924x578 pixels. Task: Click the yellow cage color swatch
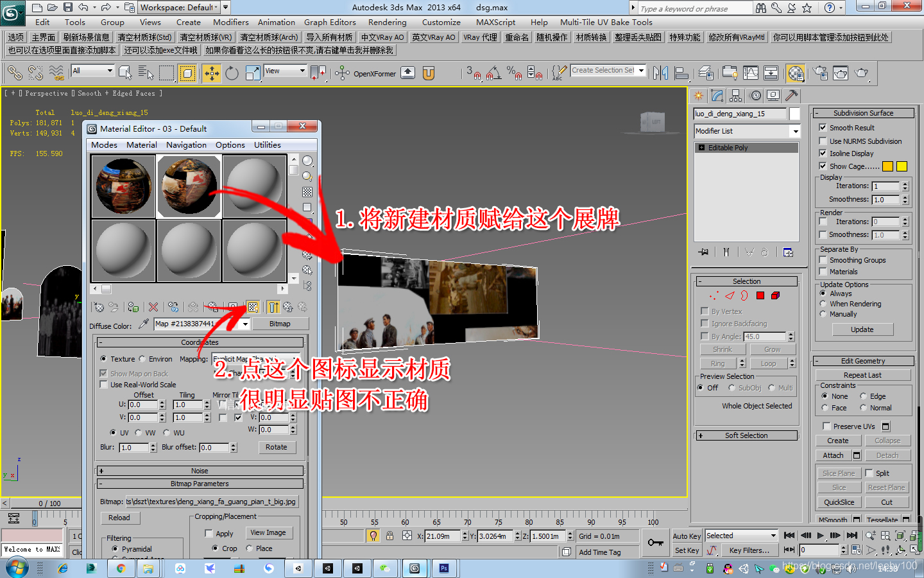[902, 166]
